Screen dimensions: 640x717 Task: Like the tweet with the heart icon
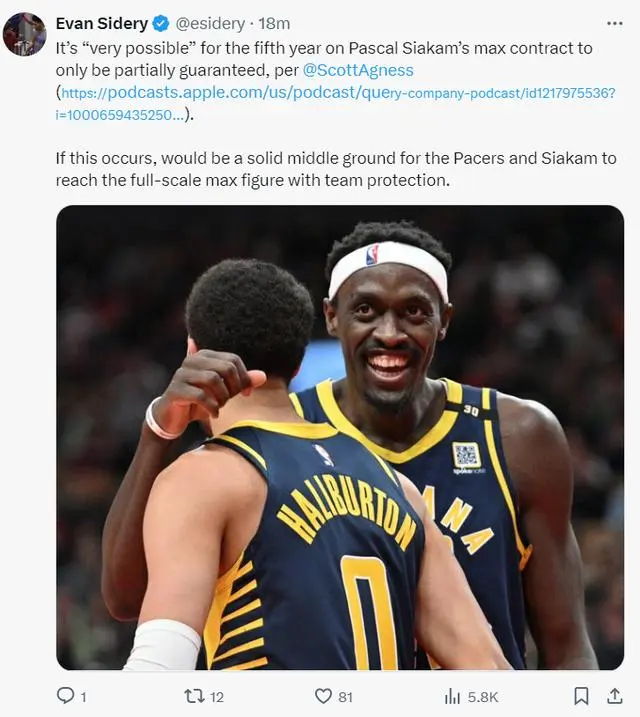(x=324, y=696)
